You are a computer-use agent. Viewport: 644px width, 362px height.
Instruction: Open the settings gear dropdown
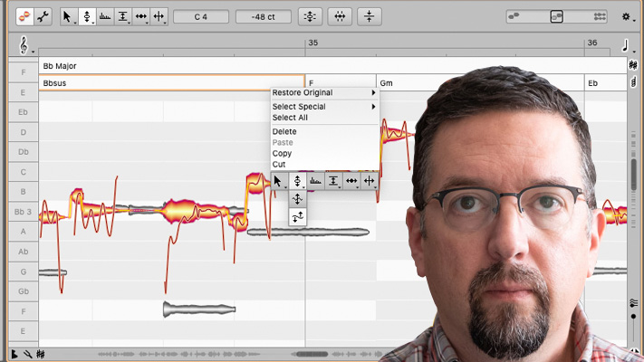coord(627,16)
